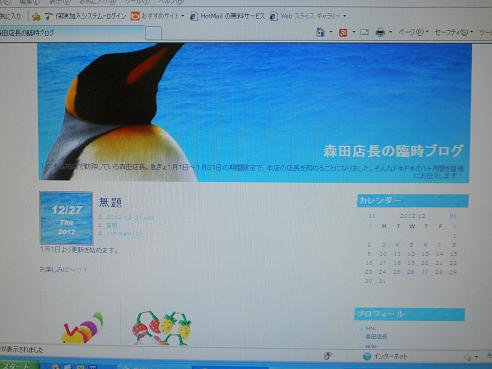Expand the Print dropdown arrow
The image size is (492, 369).
pos(390,32)
